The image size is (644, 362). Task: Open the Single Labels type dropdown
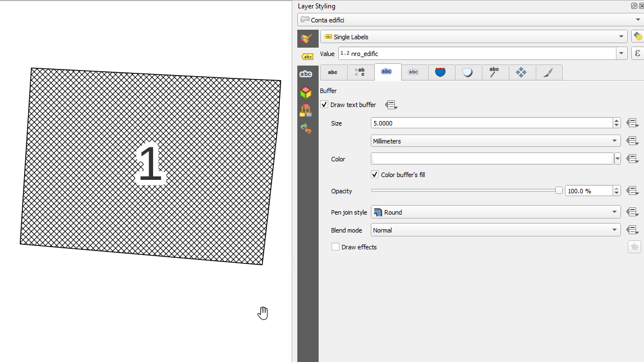474,37
